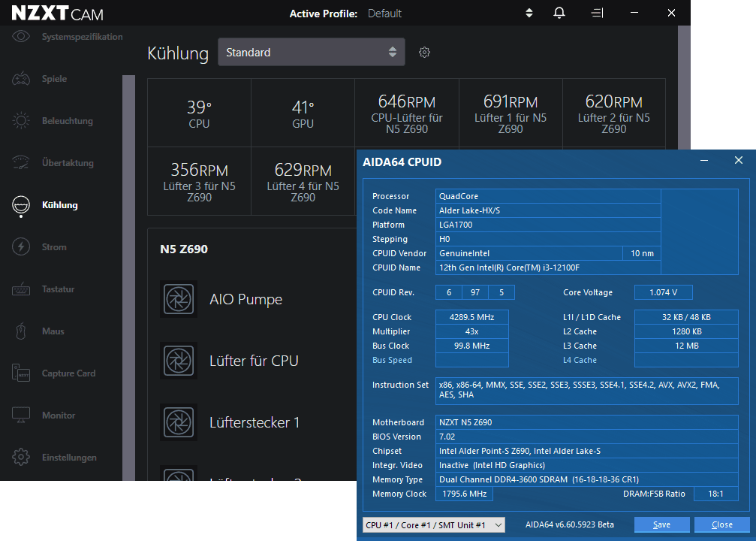The width and height of the screenshot is (756, 541).
Task: Click the NZXT N5 Z690 motherboard value
Action: (x=587, y=422)
